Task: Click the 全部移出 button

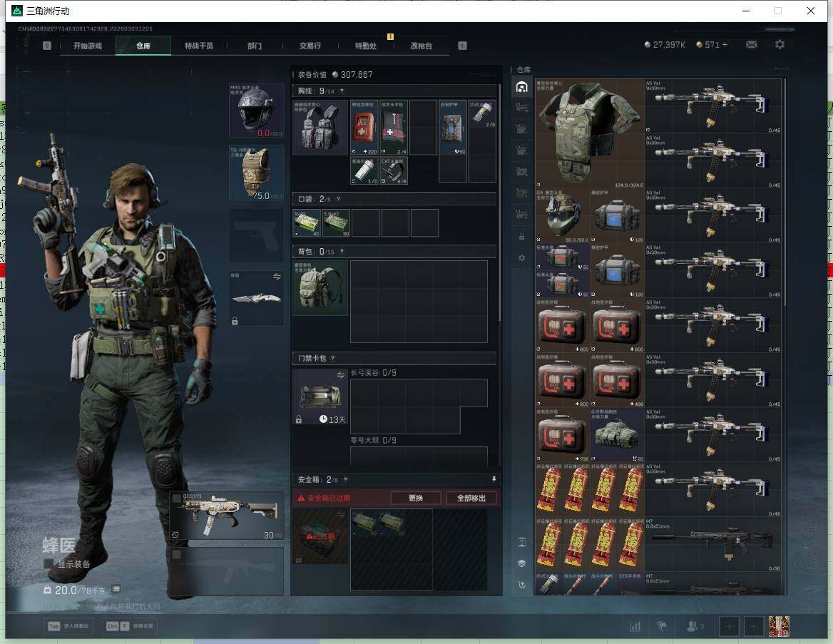Action: coord(471,498)
